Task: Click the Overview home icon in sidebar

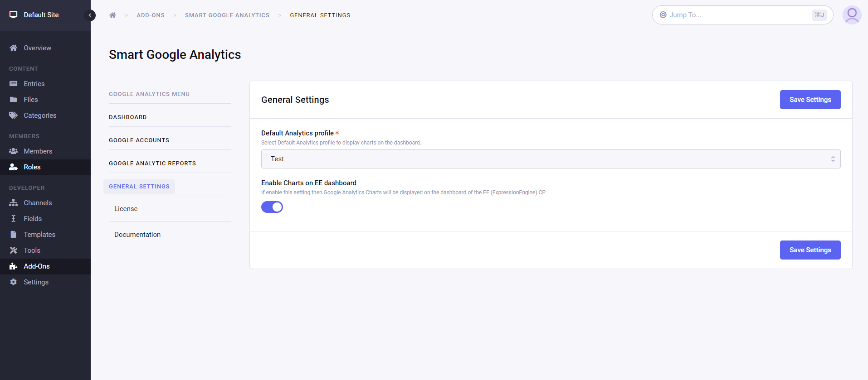Action: (13, 48)
